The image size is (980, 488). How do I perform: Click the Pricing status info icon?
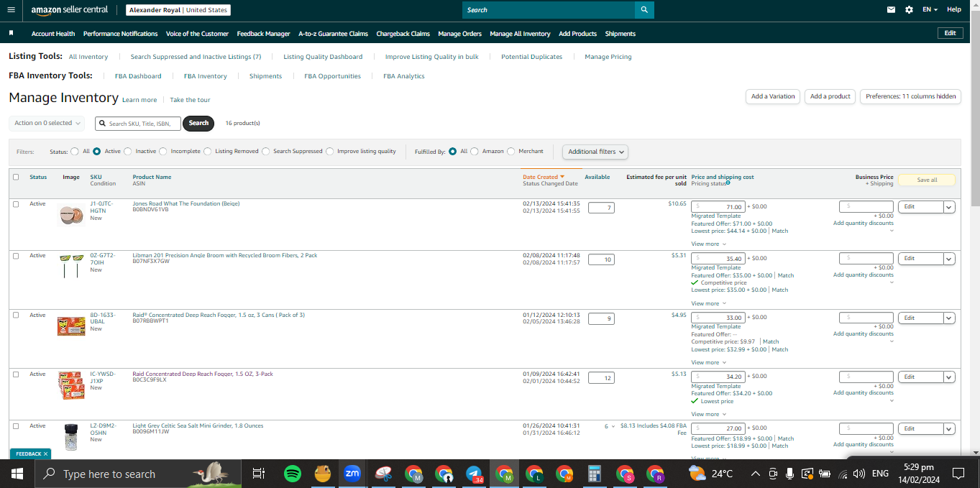[x=728, y=183]
